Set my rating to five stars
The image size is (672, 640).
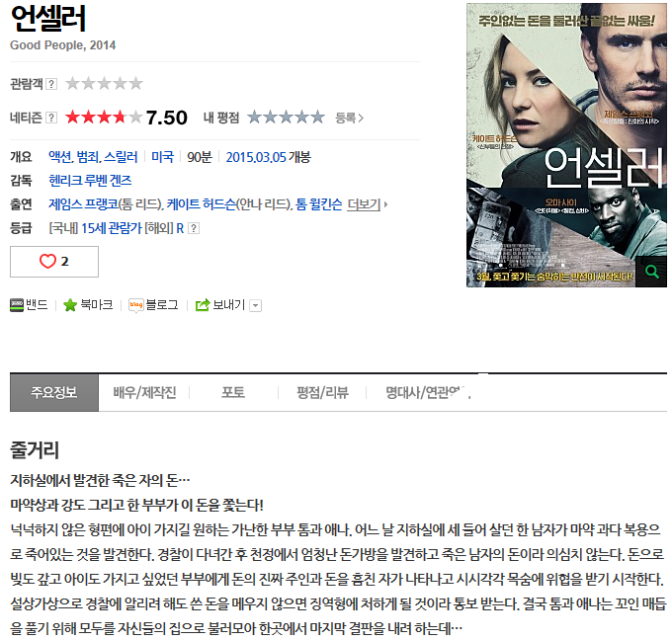tap(317, 117)
